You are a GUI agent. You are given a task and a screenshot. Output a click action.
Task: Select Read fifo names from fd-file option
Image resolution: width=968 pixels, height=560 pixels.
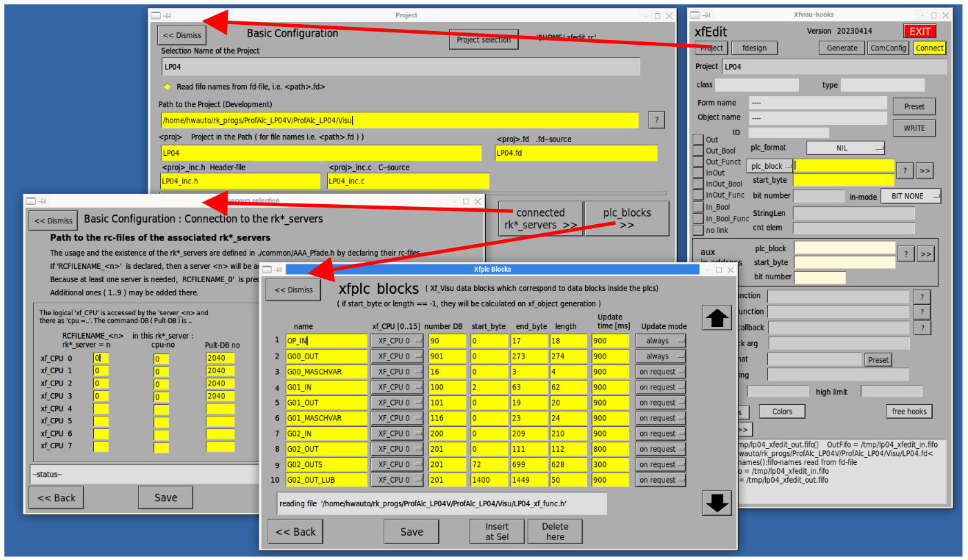coord(167,87)
